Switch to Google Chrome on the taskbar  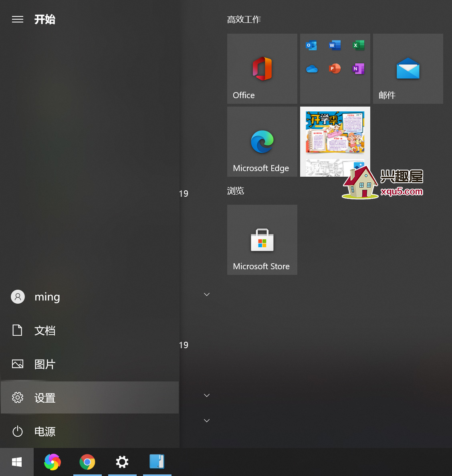(87, 462)
